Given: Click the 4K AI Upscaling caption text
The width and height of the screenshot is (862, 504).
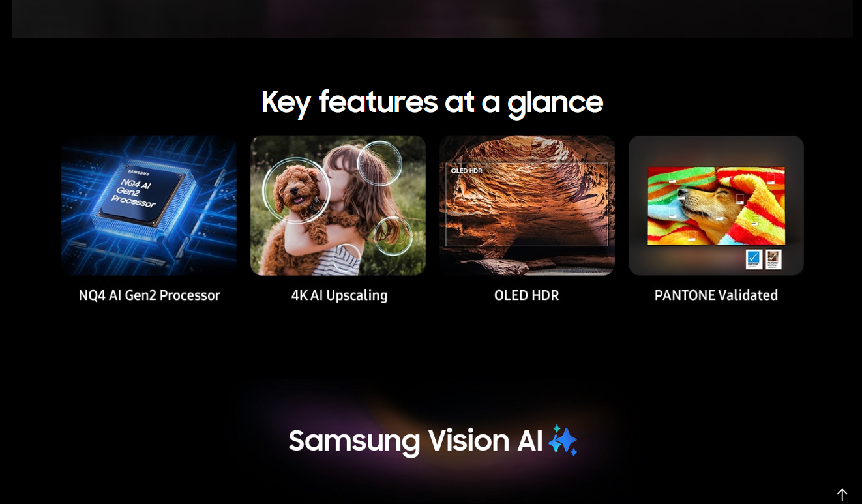Looking at the screenshot, I should (339, 295).
